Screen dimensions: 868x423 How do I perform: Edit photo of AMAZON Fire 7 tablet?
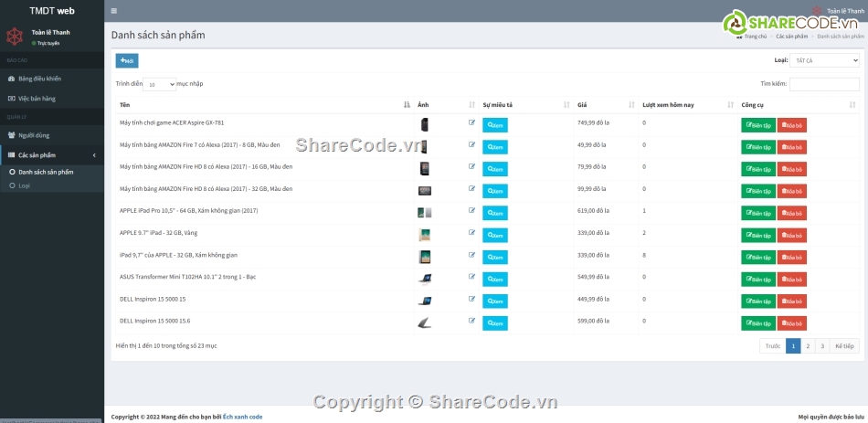point(471,144)
